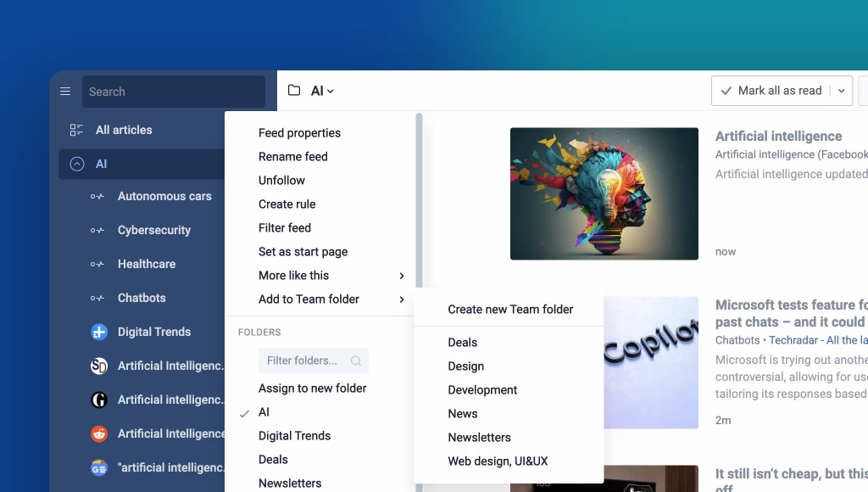Select Create new Team folder
This screenshot has height=492, width=868.
[x=510, y=310]
